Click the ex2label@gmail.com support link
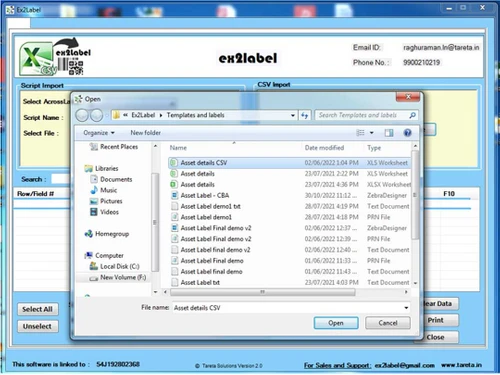Image resolution: width=500 pixels, height=375 pixels. [x=404, y=366]
